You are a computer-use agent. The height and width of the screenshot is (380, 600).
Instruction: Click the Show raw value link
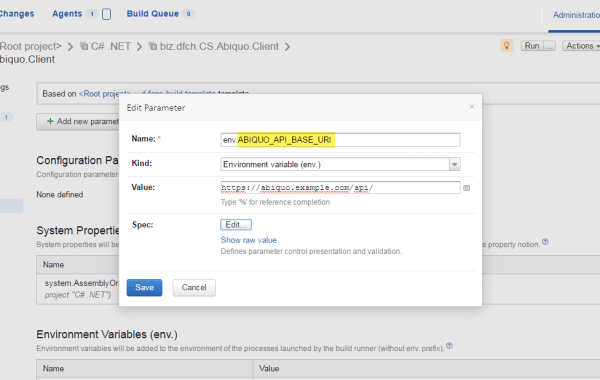pos(248,240)
